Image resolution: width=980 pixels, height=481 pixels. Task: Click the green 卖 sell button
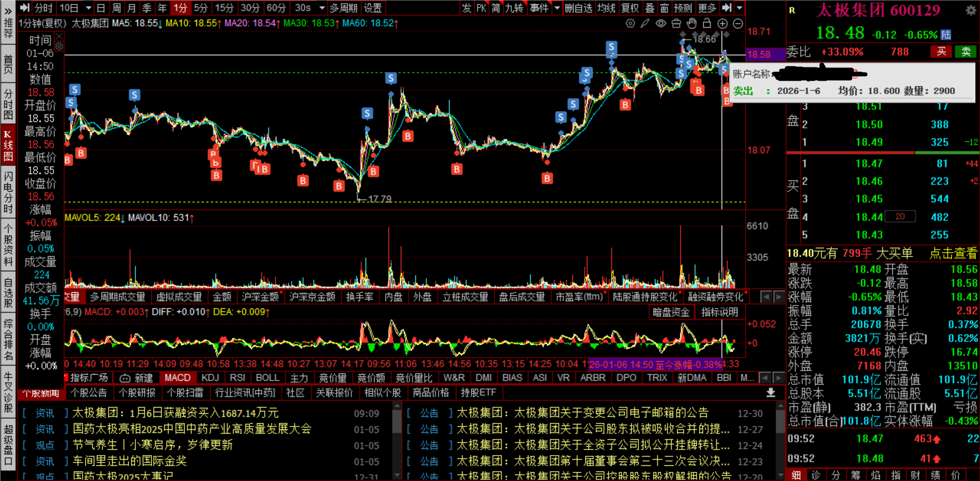(x=966, y=52)
